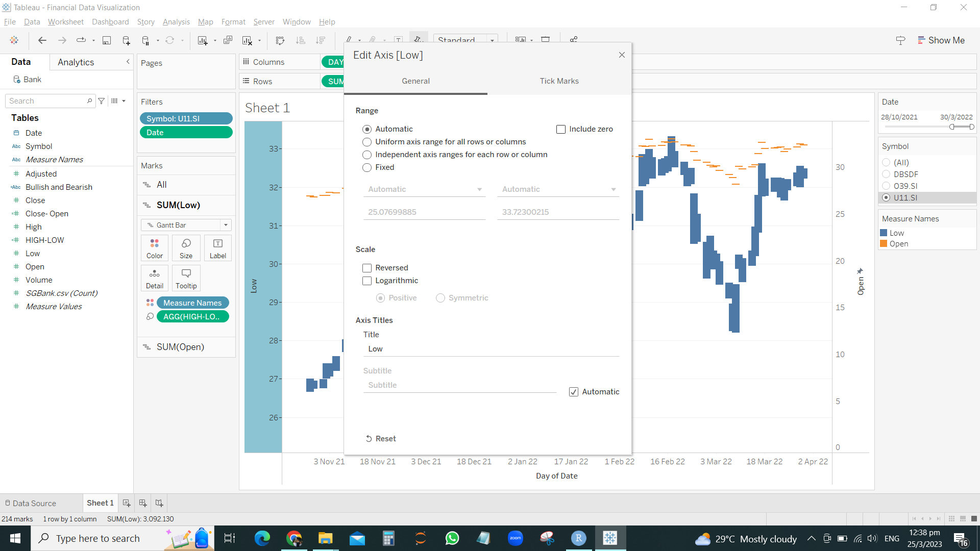Image resolution: width=980 pixels, height=551 pixels.
Task: Expand the Gantt Bar mark type dropdown
Action: point(226,225)
